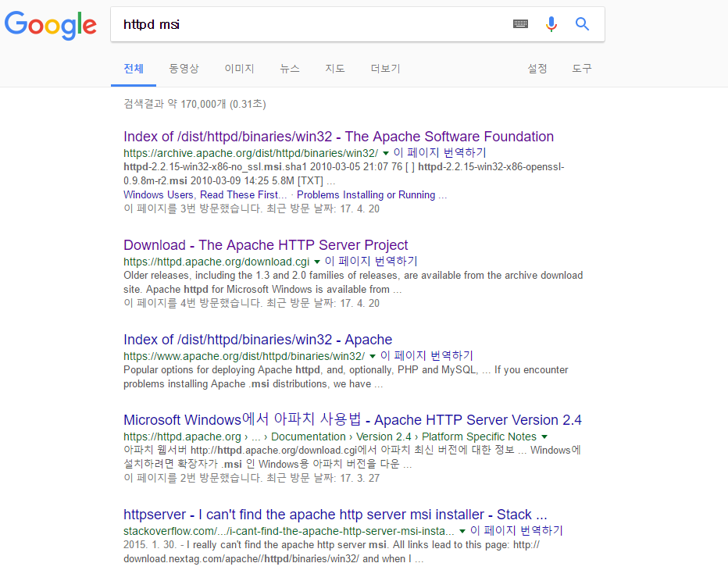Click the text 2번 방문했습니다 visit note
This screenshot has height=588, width=728.
click(252, 478)
